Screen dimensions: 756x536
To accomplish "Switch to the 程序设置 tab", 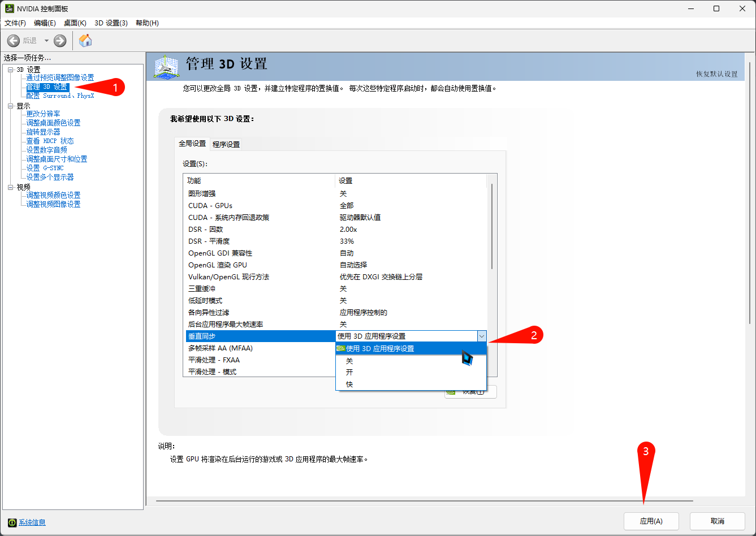I will click(226, 144).
